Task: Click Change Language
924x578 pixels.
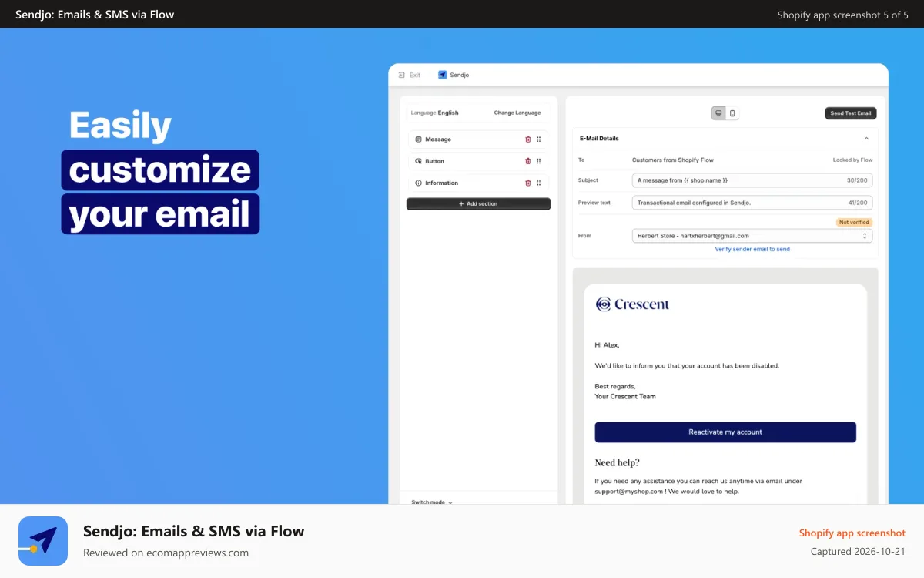Action: point(517,113)
